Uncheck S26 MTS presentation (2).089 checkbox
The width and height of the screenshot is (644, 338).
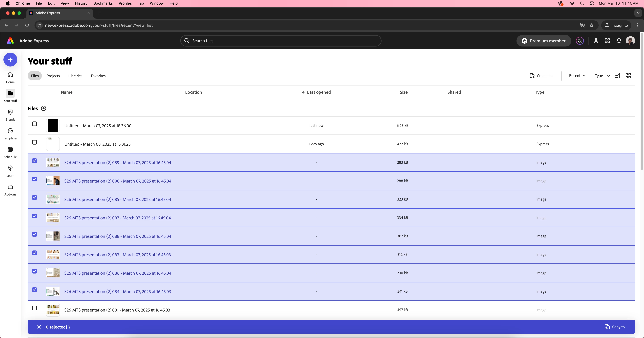pyautogui.click(x=34, y=161)
